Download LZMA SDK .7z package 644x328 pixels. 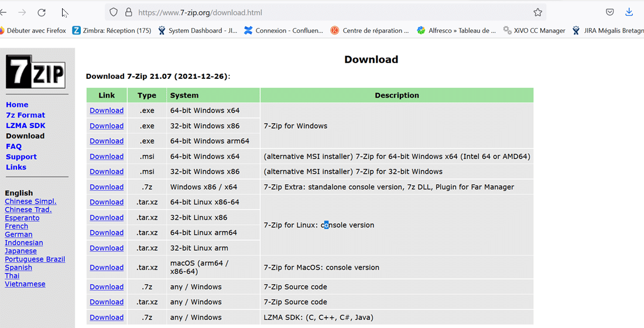[x=107, y=317]
